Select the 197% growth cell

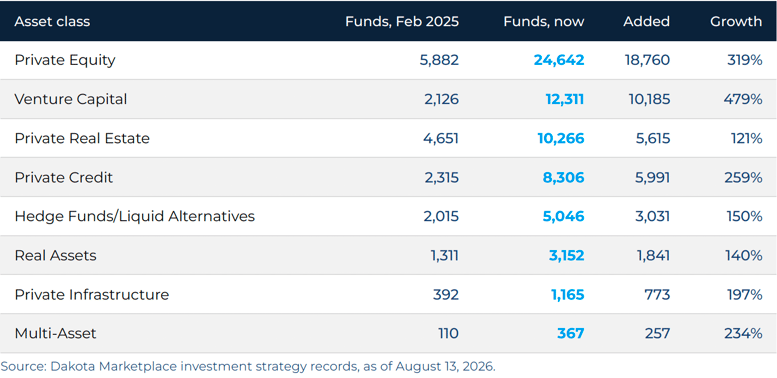pyautogui.click(x=745, y=294)
